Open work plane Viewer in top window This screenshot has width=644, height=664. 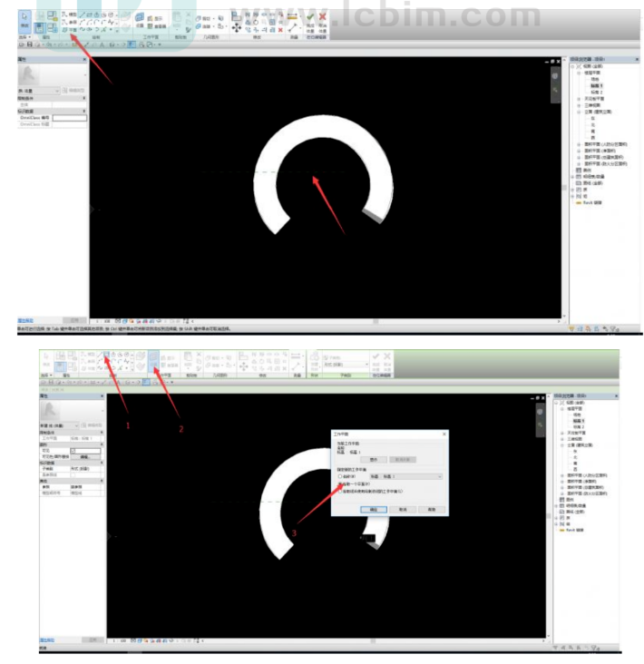[x=156, y=26]
